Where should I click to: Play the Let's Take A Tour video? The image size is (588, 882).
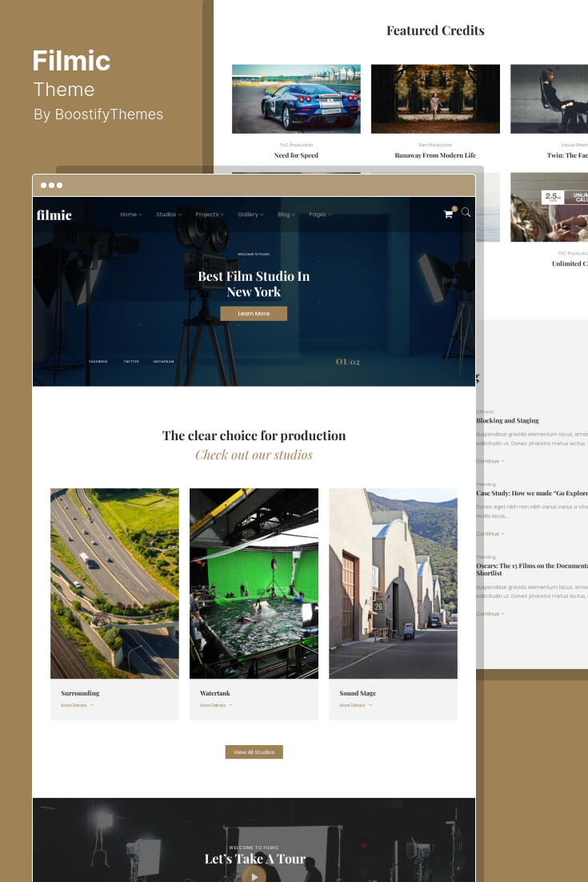254,876
